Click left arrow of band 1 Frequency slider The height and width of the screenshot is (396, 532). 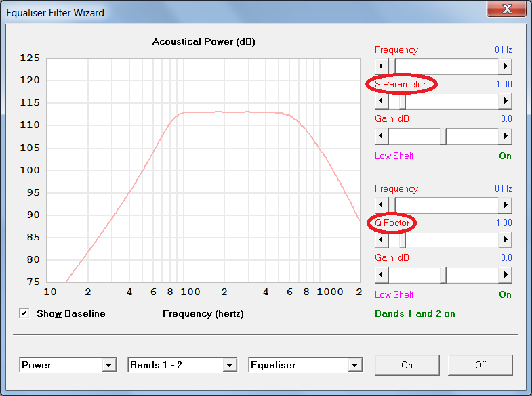(x=382, y=66)
